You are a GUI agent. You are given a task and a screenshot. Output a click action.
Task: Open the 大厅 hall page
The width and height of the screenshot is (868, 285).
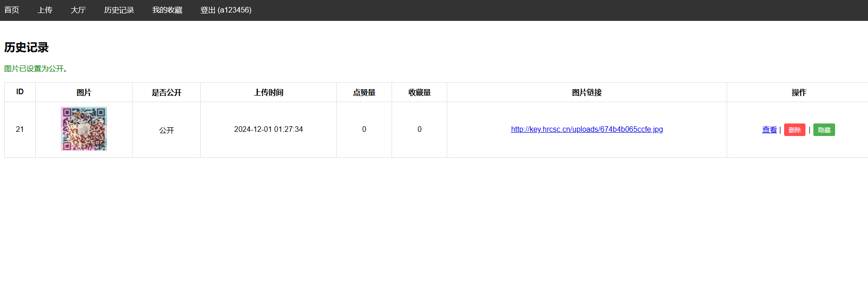(x=78, y=10)
